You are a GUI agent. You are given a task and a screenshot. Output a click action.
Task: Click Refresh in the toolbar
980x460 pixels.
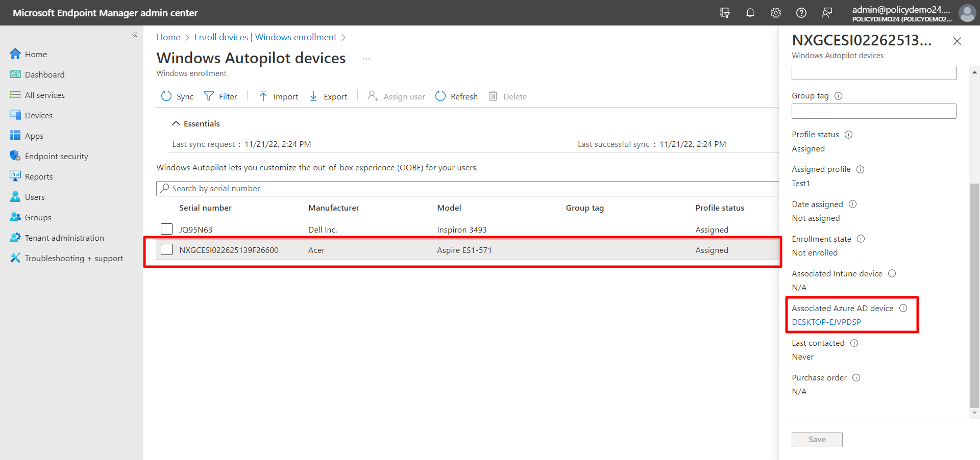[x=457, y=96]
